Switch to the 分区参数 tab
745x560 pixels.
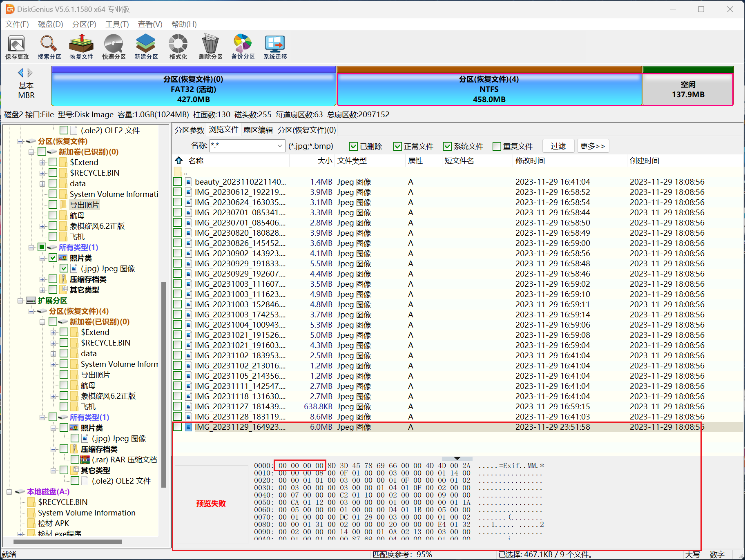[x=189, y=130]
